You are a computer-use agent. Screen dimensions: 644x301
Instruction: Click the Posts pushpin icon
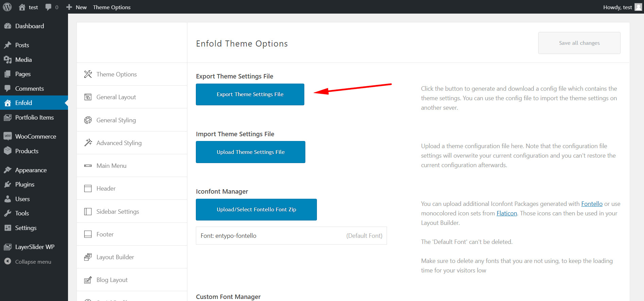(7, 45)
